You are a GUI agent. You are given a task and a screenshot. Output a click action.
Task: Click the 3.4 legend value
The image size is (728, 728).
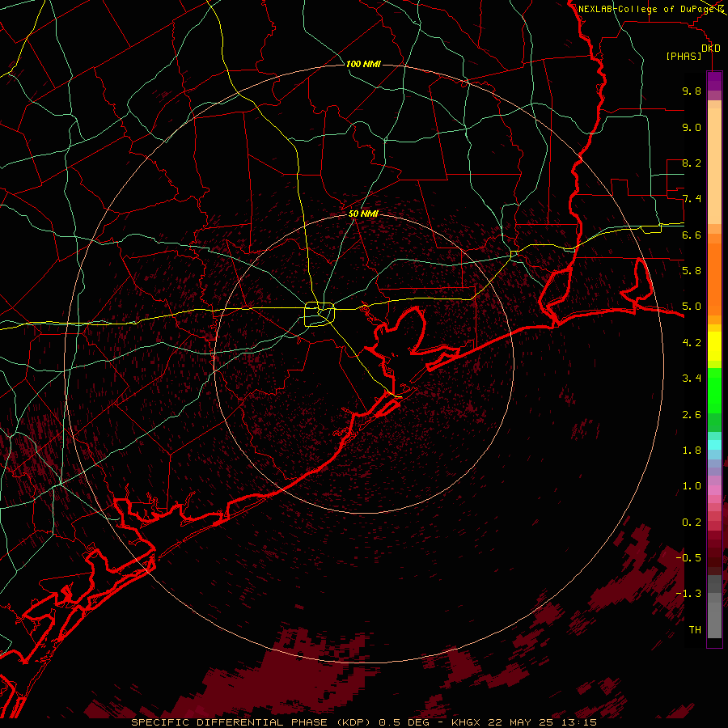point(692,379)
